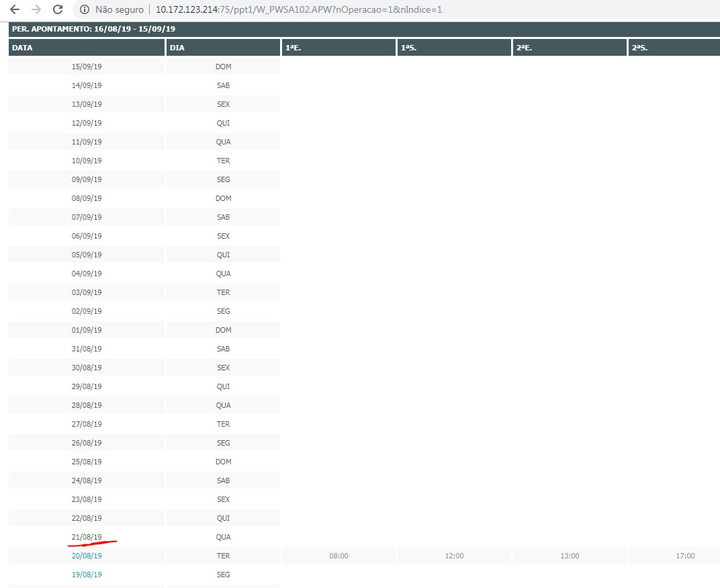The height and width of the screenshot is (588, 720).
Task: Click QUA weekday in 11/09/19 row
Action: tap(223, 142)
